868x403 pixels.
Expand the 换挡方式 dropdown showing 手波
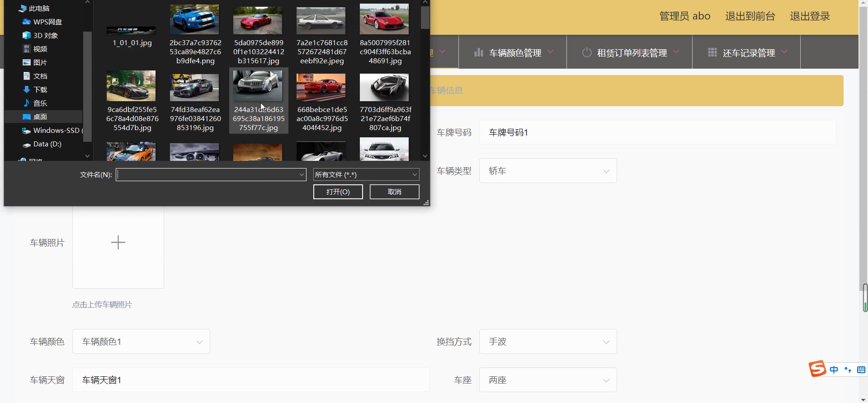(547, 342)
